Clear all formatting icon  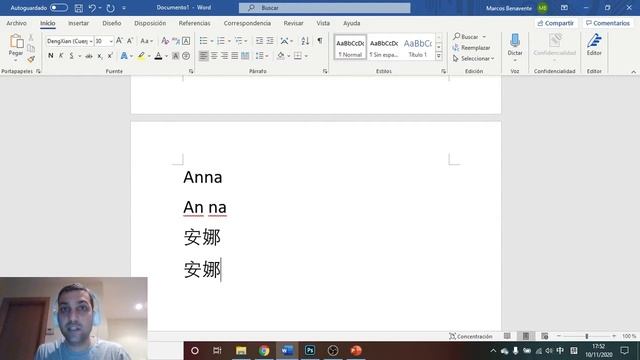165,41
